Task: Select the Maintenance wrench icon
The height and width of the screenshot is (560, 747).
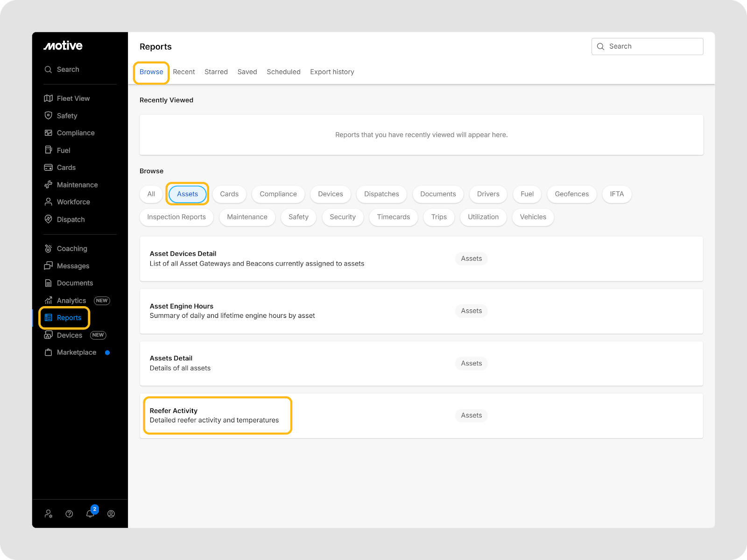Action: 48,185
